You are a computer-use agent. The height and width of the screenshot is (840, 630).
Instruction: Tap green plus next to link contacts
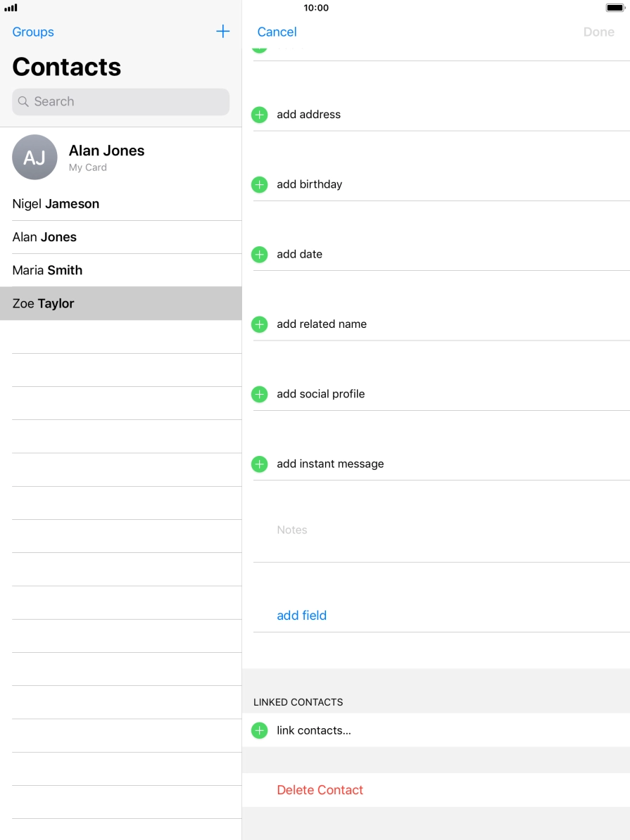pos(259,730)
